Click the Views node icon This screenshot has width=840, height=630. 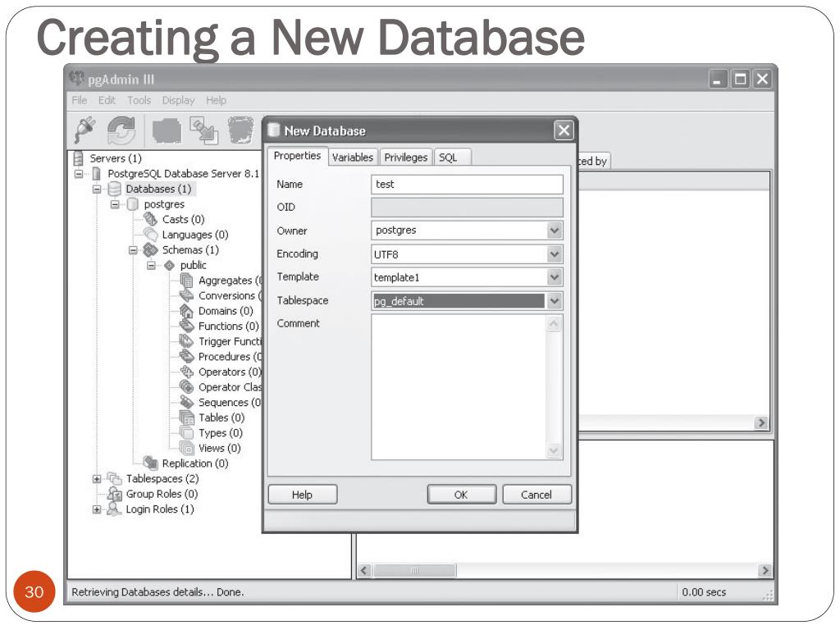[x=186, y=448]
